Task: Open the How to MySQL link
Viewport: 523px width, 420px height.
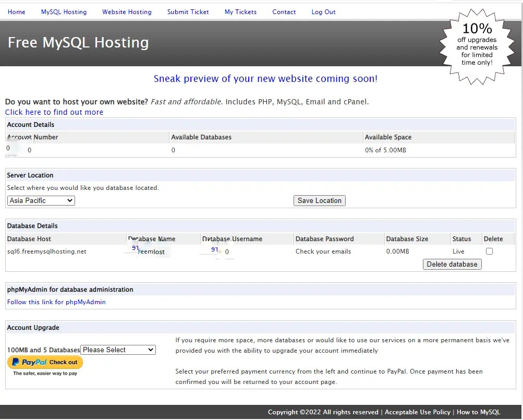Action: [x=478, y=412]
